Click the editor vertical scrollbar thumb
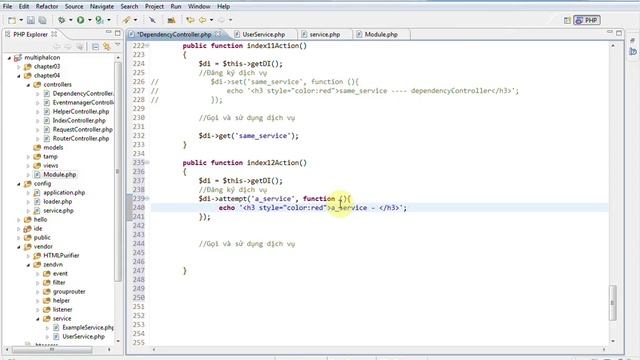The width and height of the screenshot is (640, 360). point(612,302)
